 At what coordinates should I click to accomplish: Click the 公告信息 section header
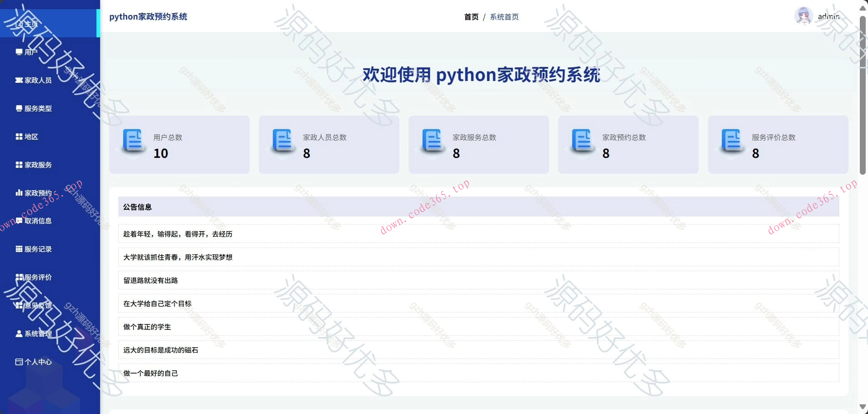(x=479, y=207)
